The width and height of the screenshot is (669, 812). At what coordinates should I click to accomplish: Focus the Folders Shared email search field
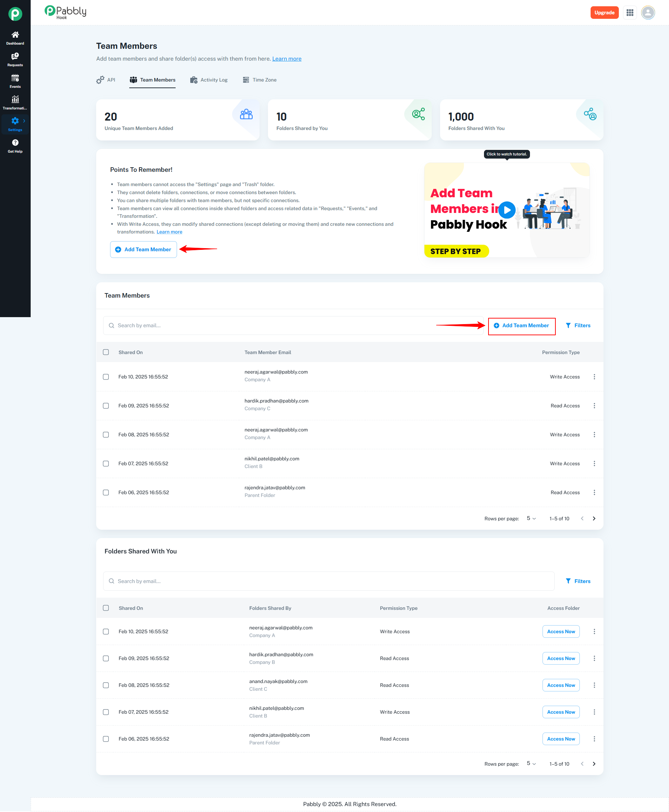point(329,581)
